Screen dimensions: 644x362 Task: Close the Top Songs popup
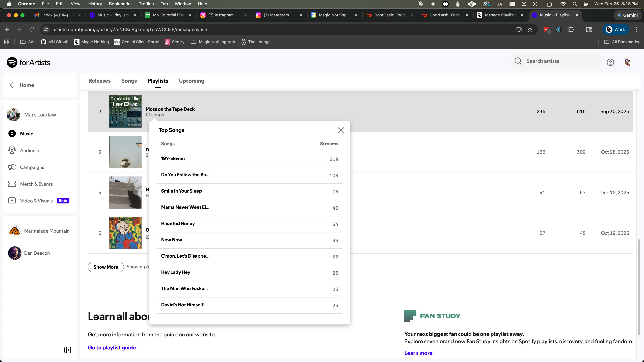tap(341, 130)
